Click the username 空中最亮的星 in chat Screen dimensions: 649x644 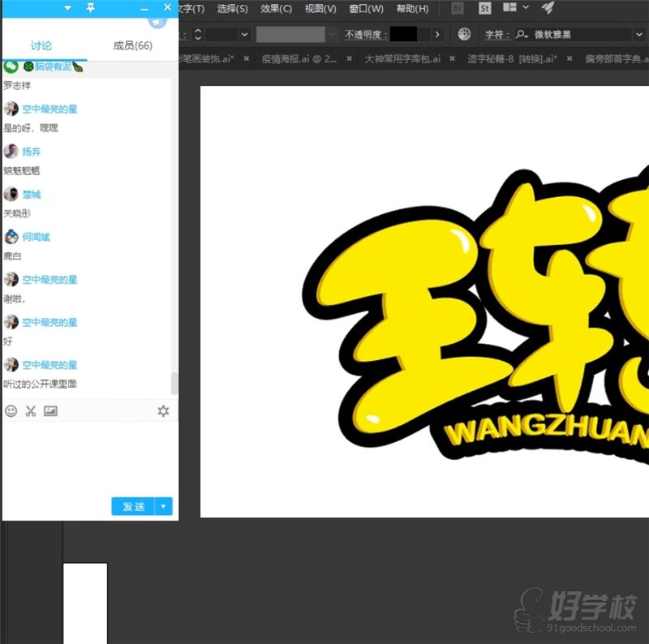pyautogui.click(x=51, y=109)
